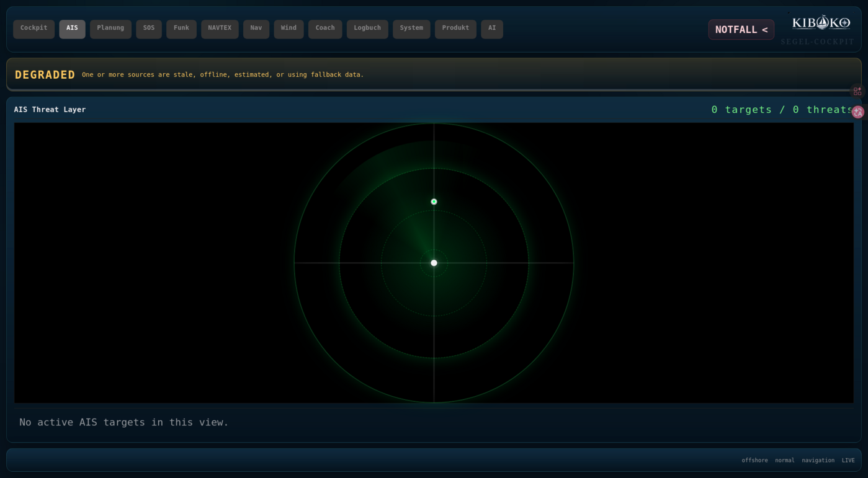Screen dimensions: 868x478
Task: Open the Wind tab
Action: [289, 29]
